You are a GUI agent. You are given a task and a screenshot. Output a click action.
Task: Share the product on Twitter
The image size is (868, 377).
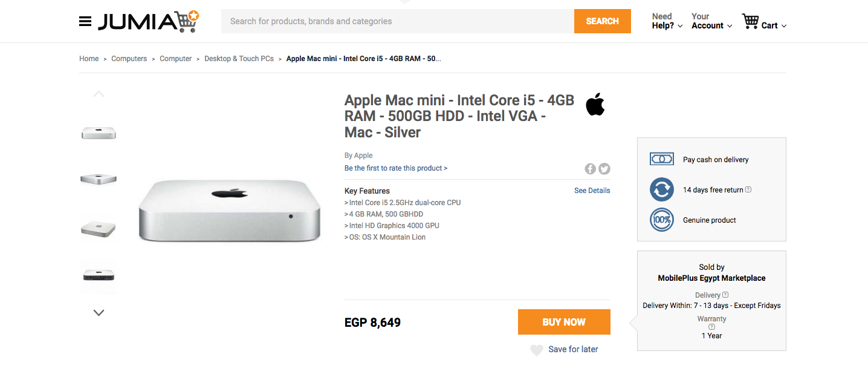604,169
